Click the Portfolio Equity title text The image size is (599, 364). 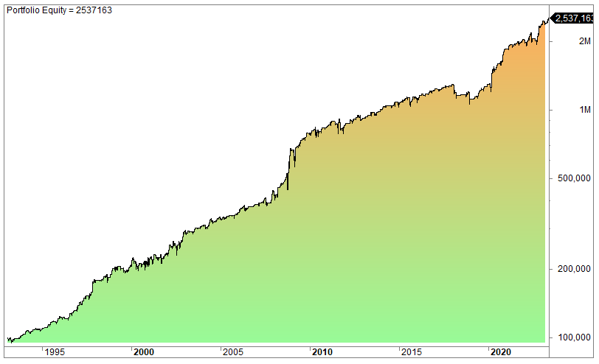(59, 10)
